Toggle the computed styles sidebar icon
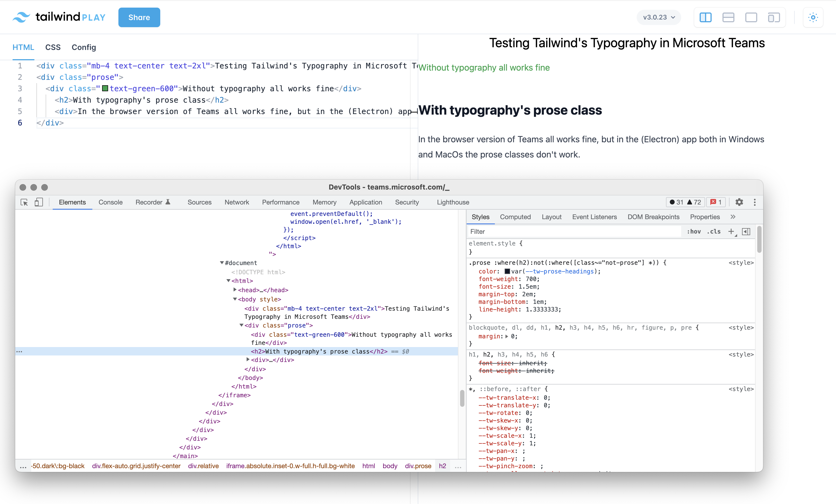Screen dimensions: 836x504 coord(746,232)
